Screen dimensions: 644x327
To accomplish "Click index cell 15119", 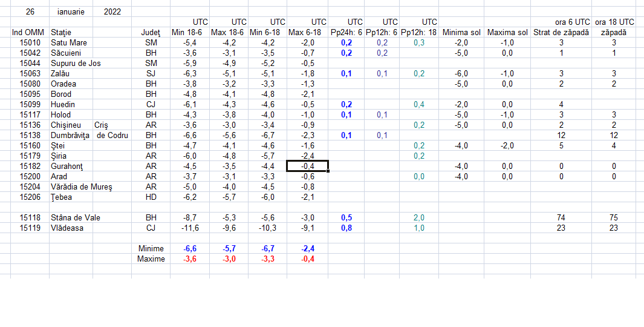I will (x=30, y=228).
